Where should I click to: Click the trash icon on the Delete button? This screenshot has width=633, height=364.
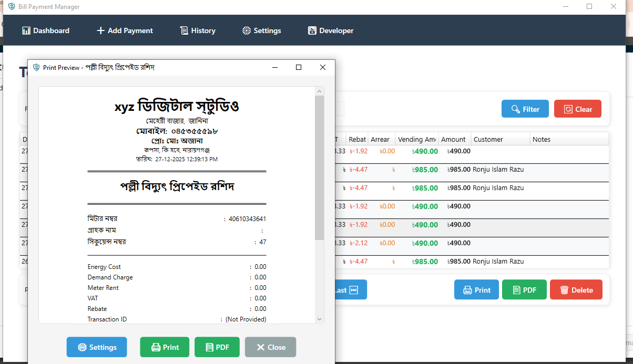coord(565,289)
